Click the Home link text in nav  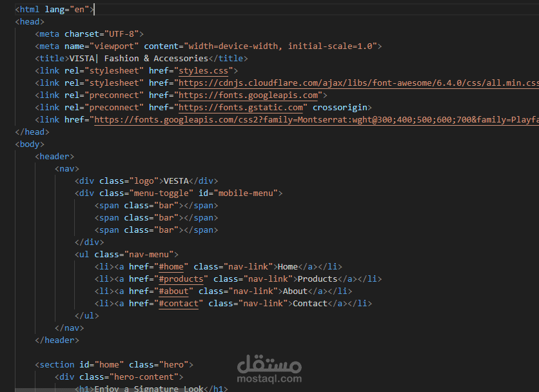coord(288,267)
